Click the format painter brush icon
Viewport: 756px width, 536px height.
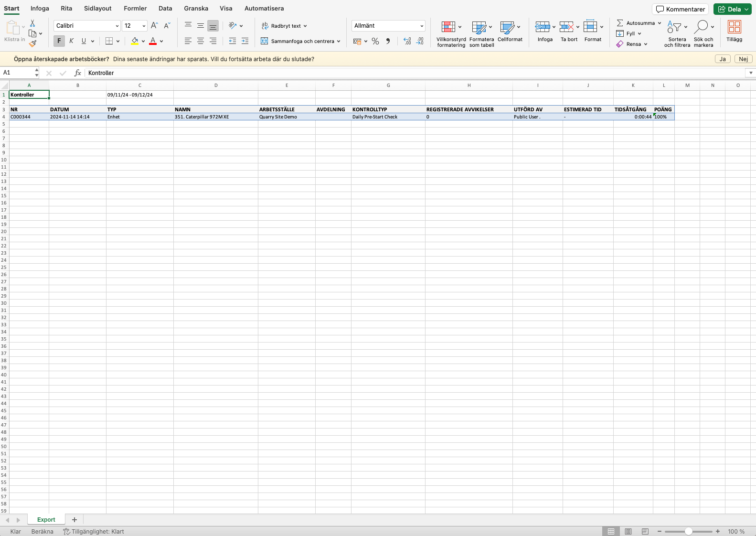pos(32,44)
